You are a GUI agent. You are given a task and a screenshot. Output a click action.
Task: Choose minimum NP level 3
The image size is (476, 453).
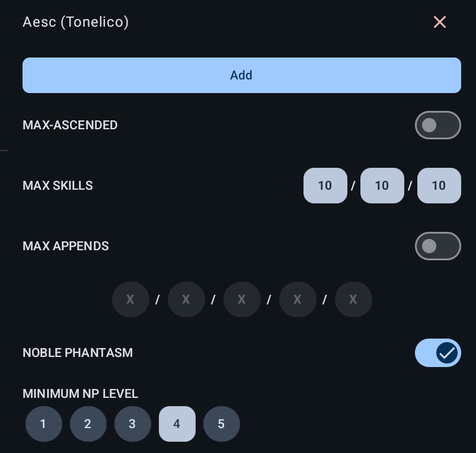132,424
